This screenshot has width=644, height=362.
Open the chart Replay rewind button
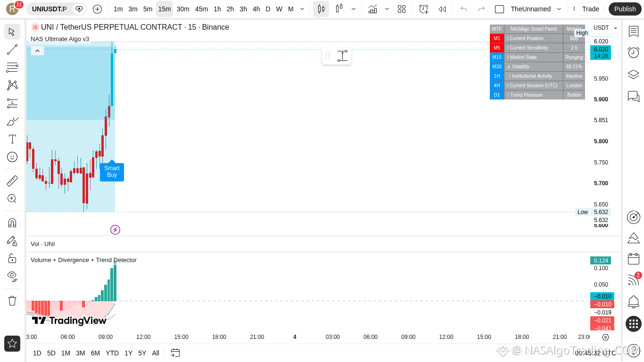pos(442,9)
